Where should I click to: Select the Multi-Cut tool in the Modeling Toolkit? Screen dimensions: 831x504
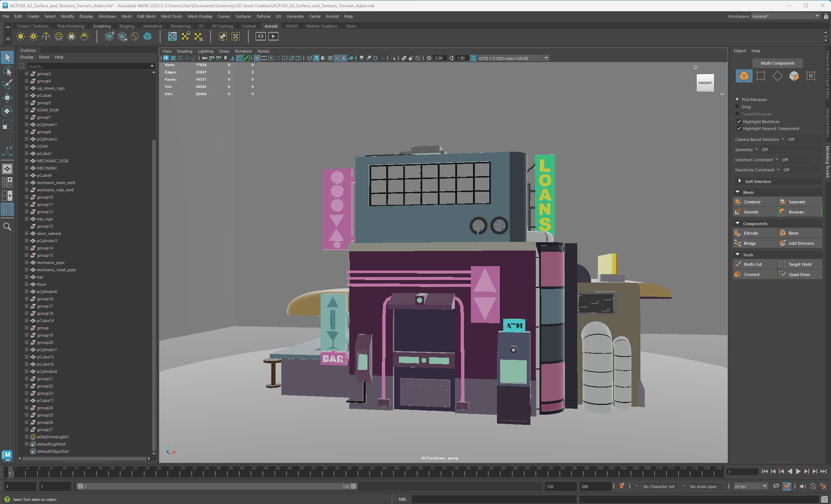click(x=751, y=264)
